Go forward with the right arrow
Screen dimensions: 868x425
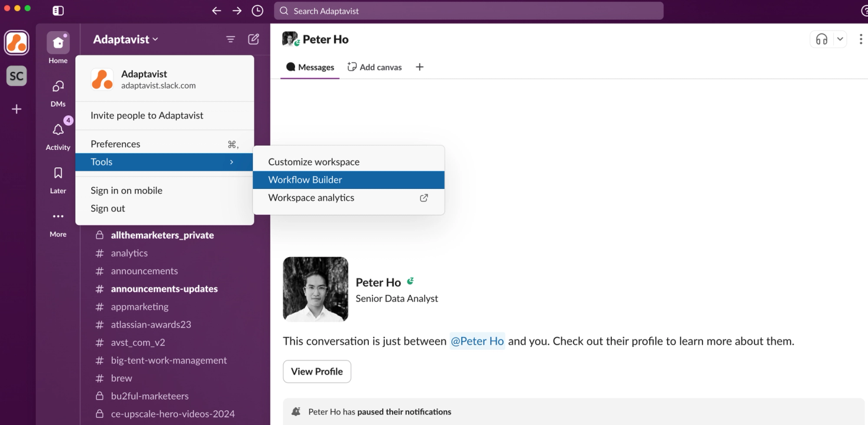237,11
